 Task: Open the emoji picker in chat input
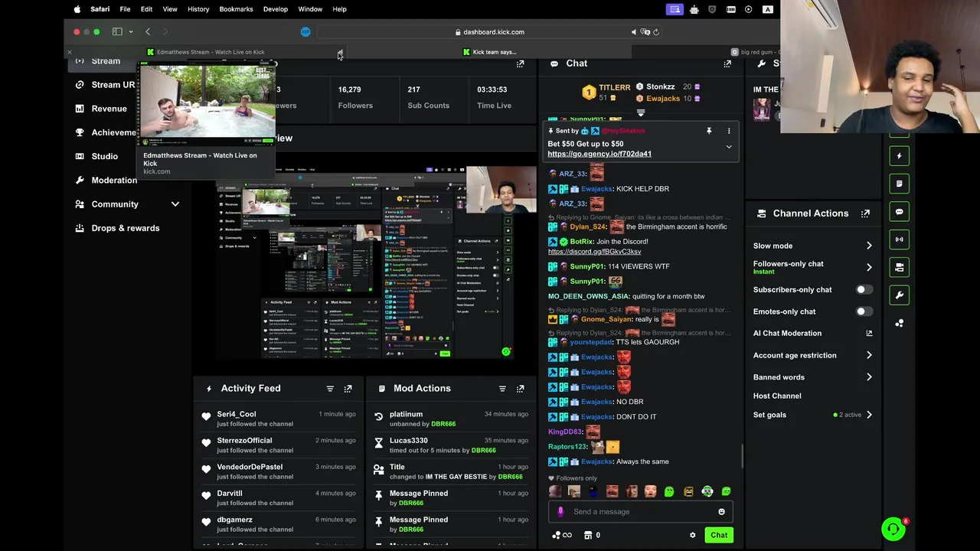point(721,512)
